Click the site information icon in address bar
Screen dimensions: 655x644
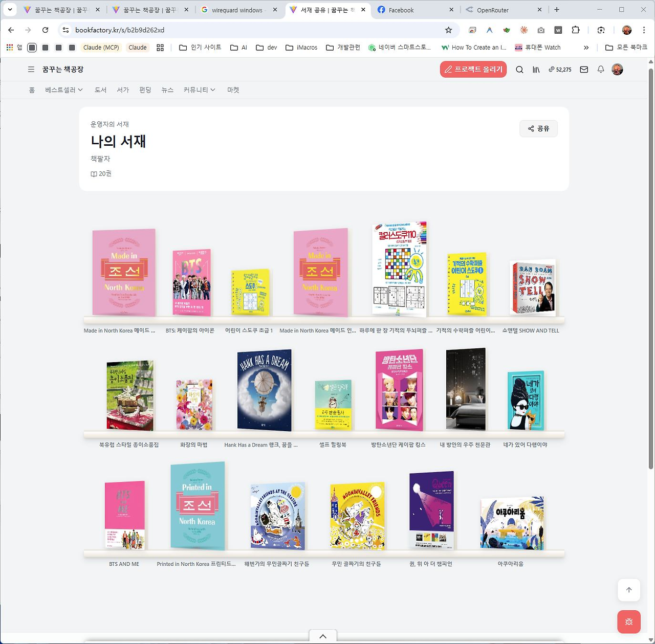(65, 30)
